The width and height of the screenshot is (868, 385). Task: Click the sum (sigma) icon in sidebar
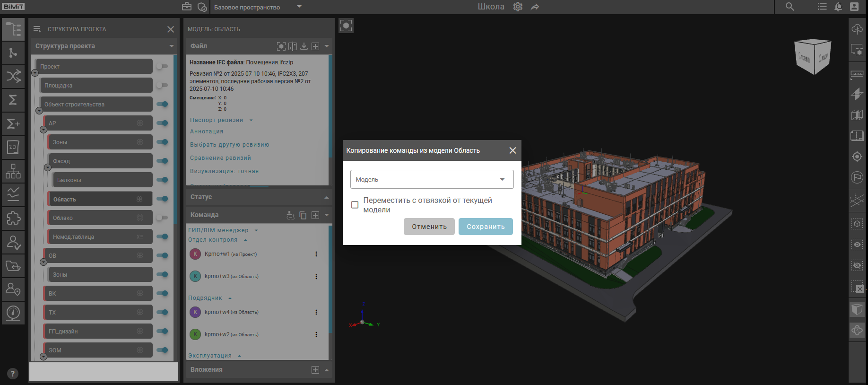click(x=13, y=100)
